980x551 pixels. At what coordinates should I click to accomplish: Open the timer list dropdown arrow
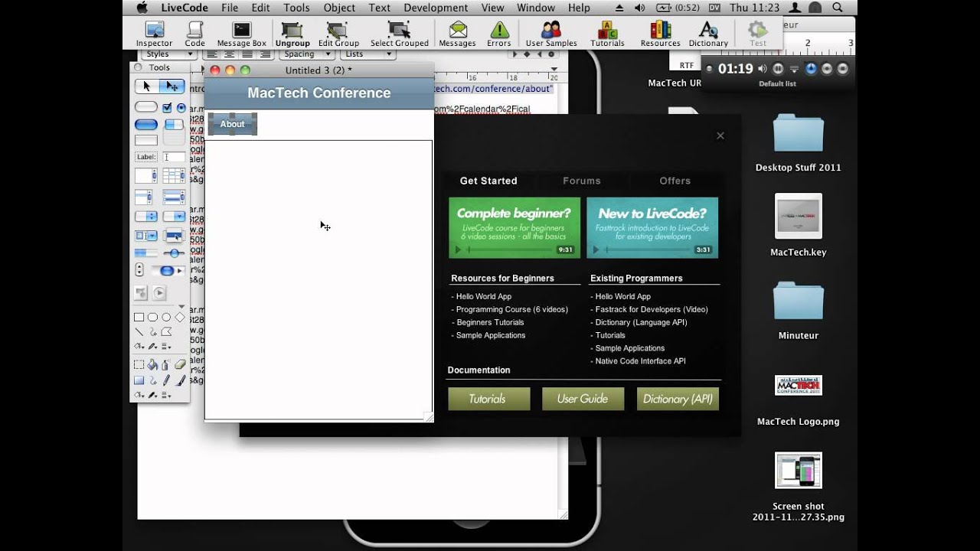794,69
